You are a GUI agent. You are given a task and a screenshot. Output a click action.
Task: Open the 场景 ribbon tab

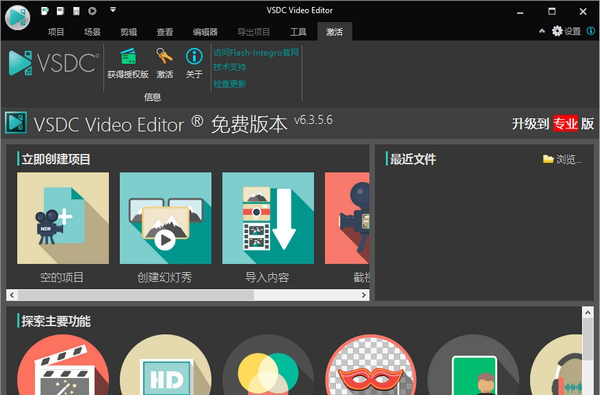point(92,32)
